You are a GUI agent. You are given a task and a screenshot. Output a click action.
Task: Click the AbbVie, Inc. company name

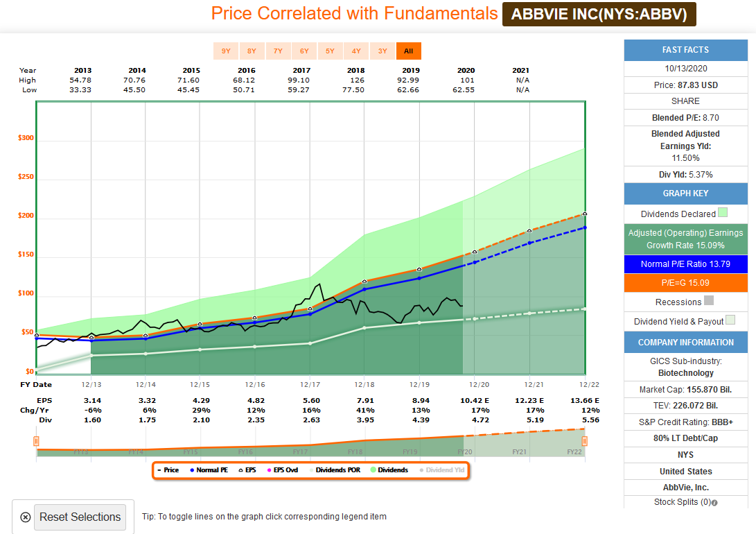pyautogui.click(x=685, y=488)
